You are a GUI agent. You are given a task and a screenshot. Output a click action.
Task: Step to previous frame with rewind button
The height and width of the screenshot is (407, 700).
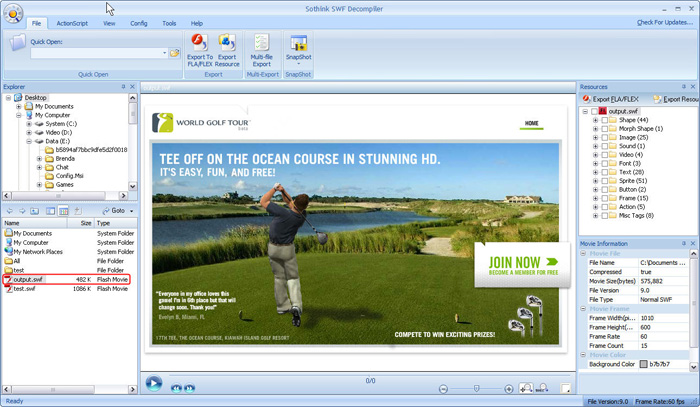click(176, 388)
